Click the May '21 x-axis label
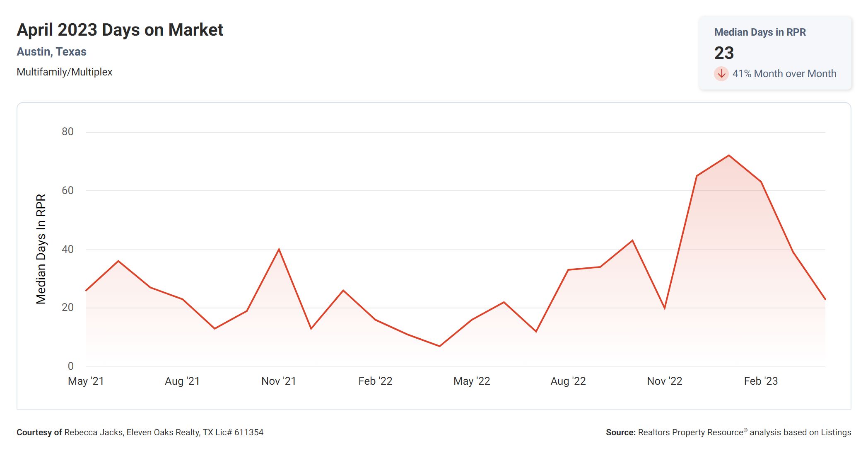The image size is (868, 456). (x=86, y=381)
